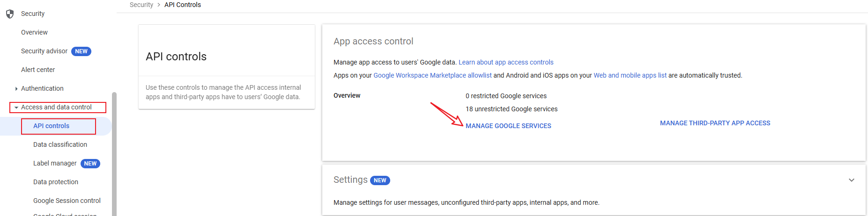The height and width of the screenshot is (216, 868).
Task: Go to Alert center
Action: click(x=38, y=70)
